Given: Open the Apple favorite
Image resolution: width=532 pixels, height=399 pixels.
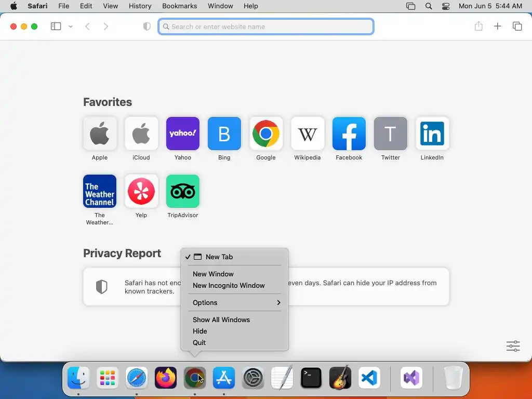Looking at the screenshot, I should click(x=100, y=134).
